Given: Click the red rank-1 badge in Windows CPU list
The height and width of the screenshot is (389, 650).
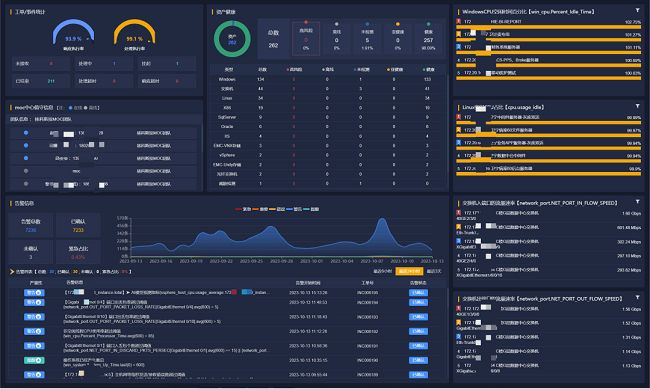Looking at the screenshot, I should coord(458,21).
